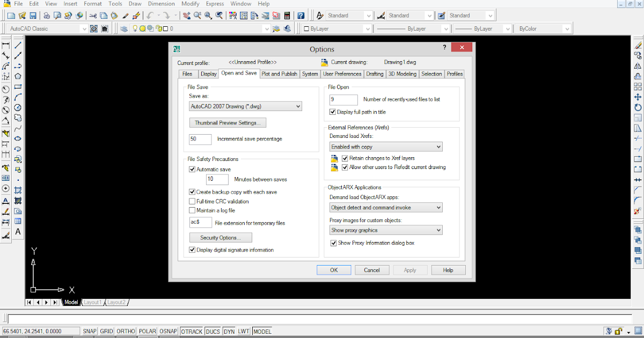Open the Save as file format dropdown
This screenshot has height=338, width=644.
click(245, 106)
